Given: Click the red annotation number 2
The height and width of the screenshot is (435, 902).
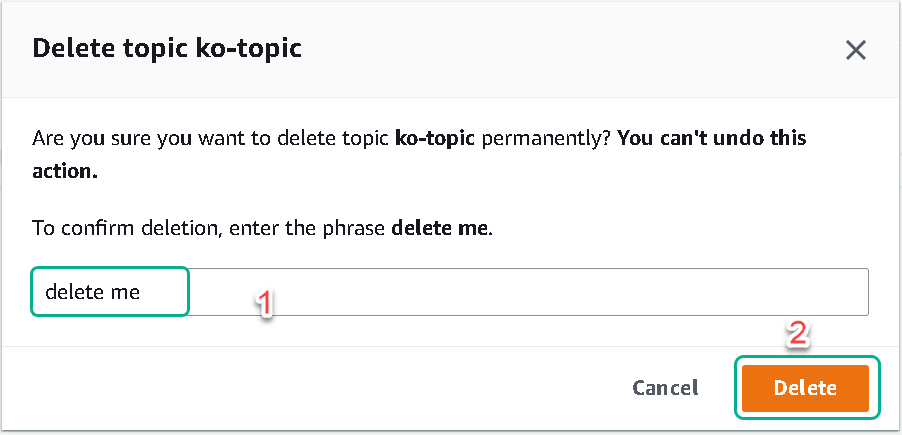Looking at the screenshot, I should point(797,334).
